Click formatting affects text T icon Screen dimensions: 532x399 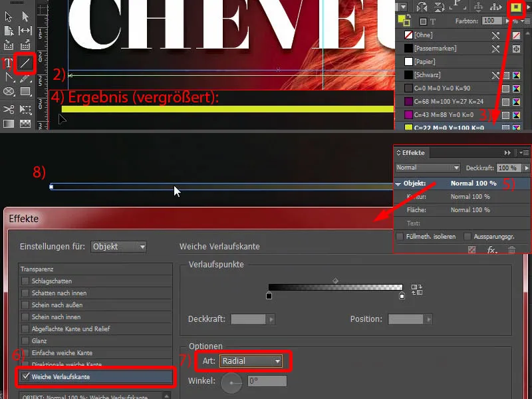click(433, 22)
